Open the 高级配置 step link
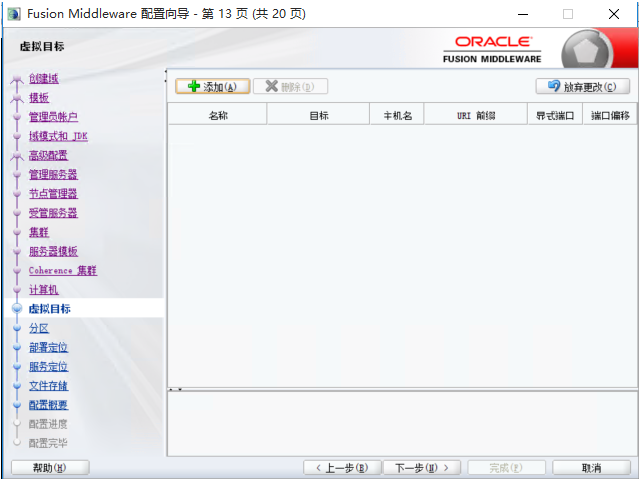The image size is (641, 479). (48, 155)
